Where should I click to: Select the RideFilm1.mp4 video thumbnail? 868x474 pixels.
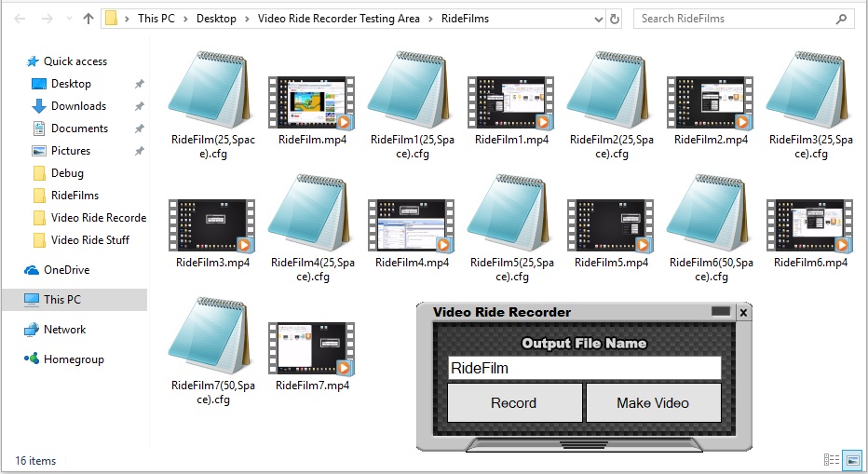pyautogui.click(x=511, y=102)
